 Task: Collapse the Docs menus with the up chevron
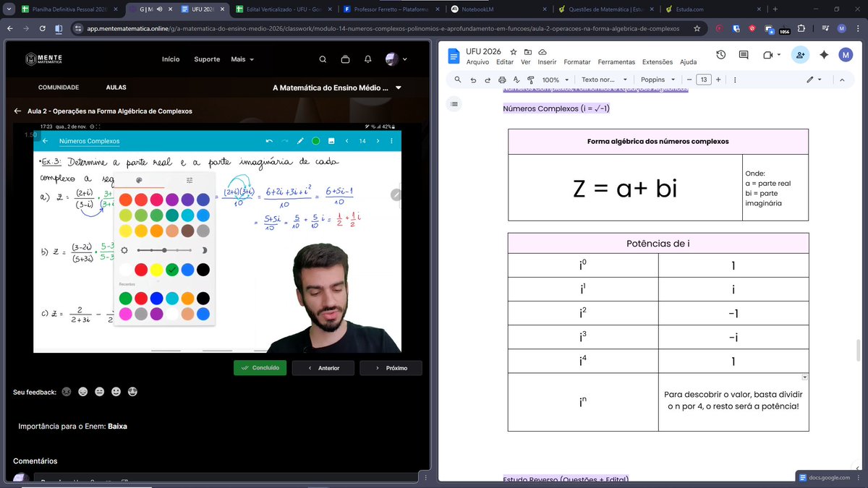point(842,80)
